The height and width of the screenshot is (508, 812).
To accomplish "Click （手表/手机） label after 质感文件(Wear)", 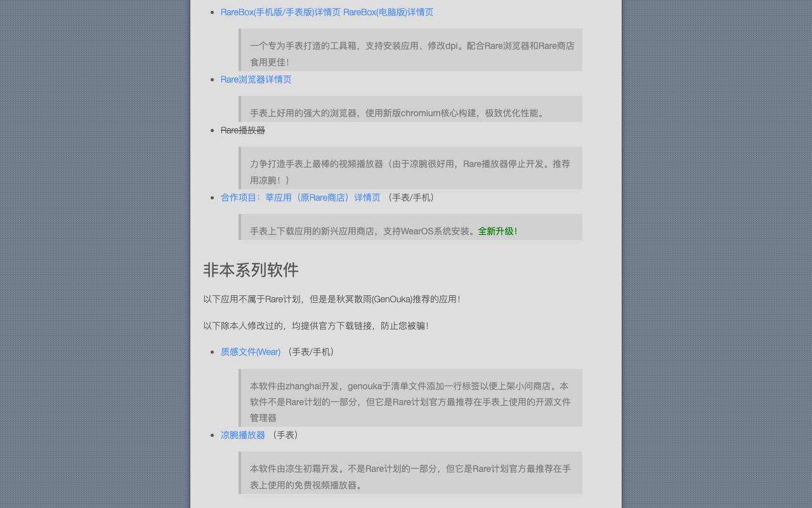I will click(311, 352).
